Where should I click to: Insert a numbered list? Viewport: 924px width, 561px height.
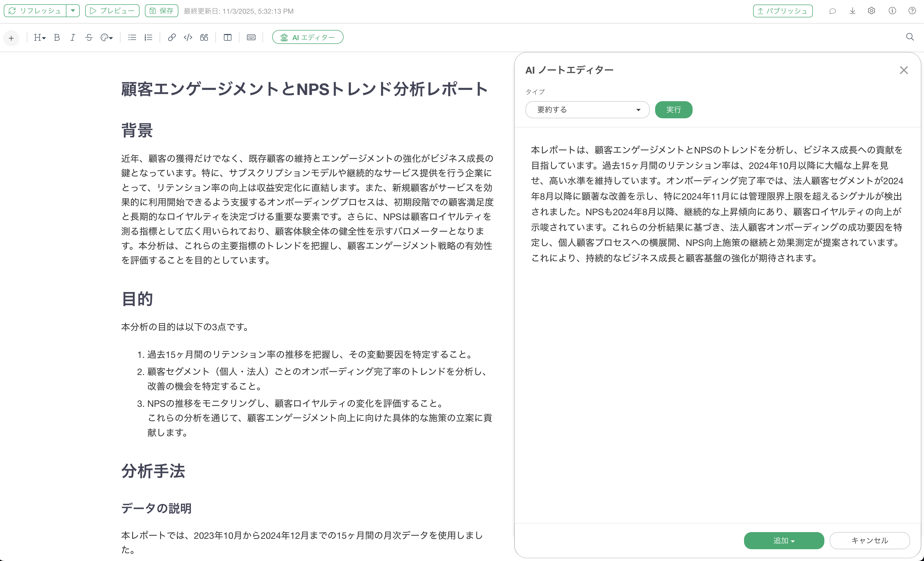[x=148, y=37]
